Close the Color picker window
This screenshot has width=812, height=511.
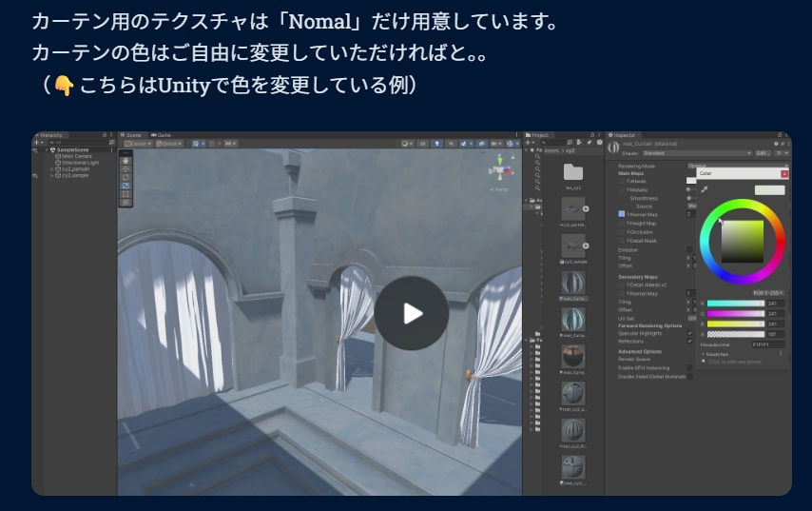click(x=784, y=173)
